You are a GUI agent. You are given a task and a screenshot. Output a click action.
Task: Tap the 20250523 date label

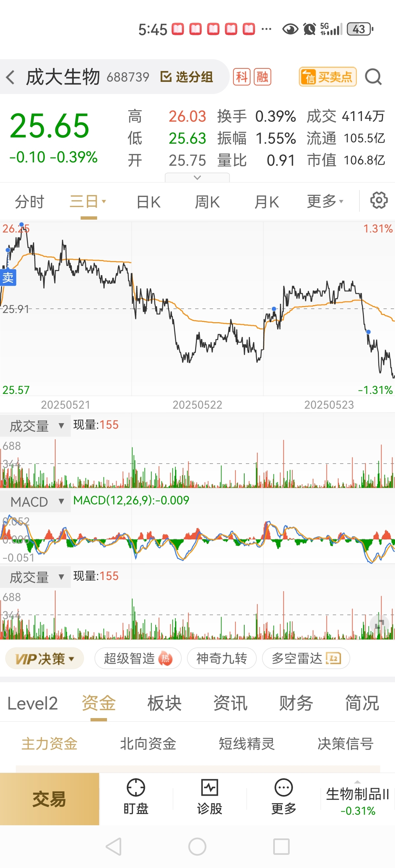(329, 405)
